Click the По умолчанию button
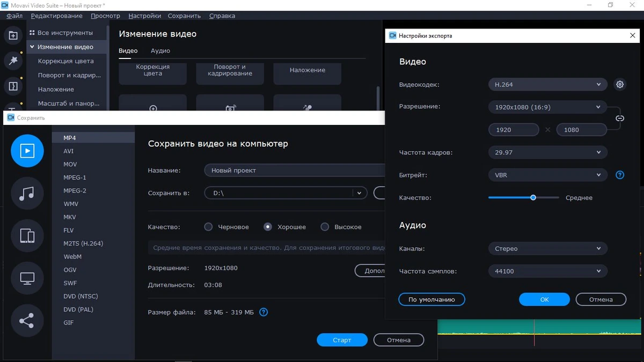 point(431,299)
